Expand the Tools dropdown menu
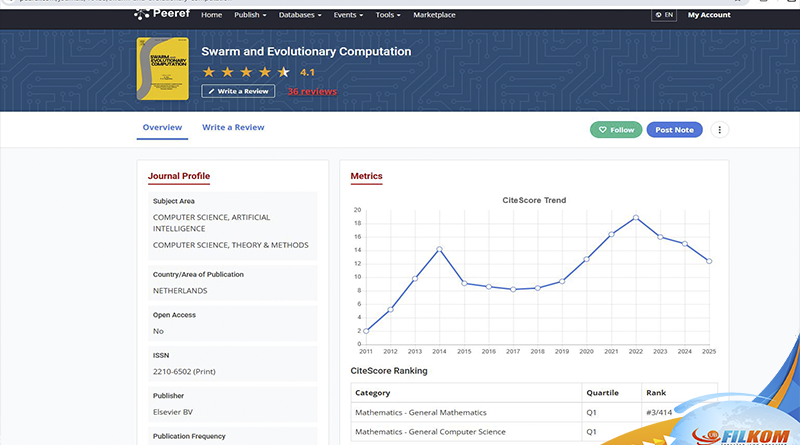800x445 pixels. point(388,15)
